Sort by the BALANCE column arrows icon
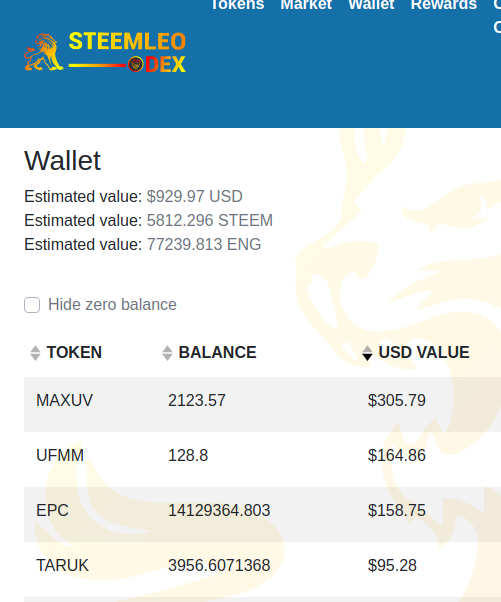 click(x=167, y=353)
